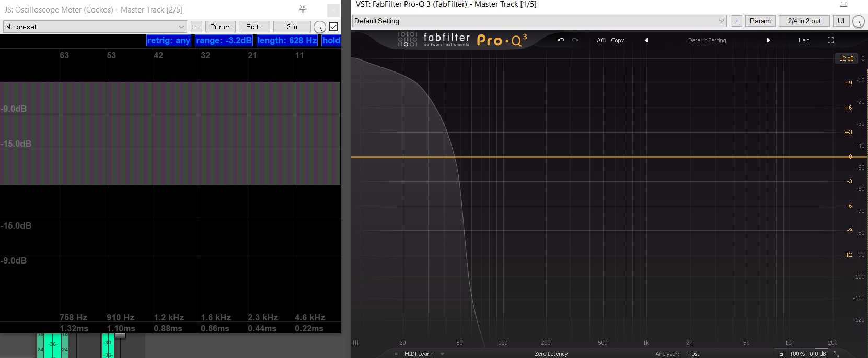The height and width of the screenshot is (358, 868).
Task: Adjust the range: -3.2dB control
Action: [224, 41]
